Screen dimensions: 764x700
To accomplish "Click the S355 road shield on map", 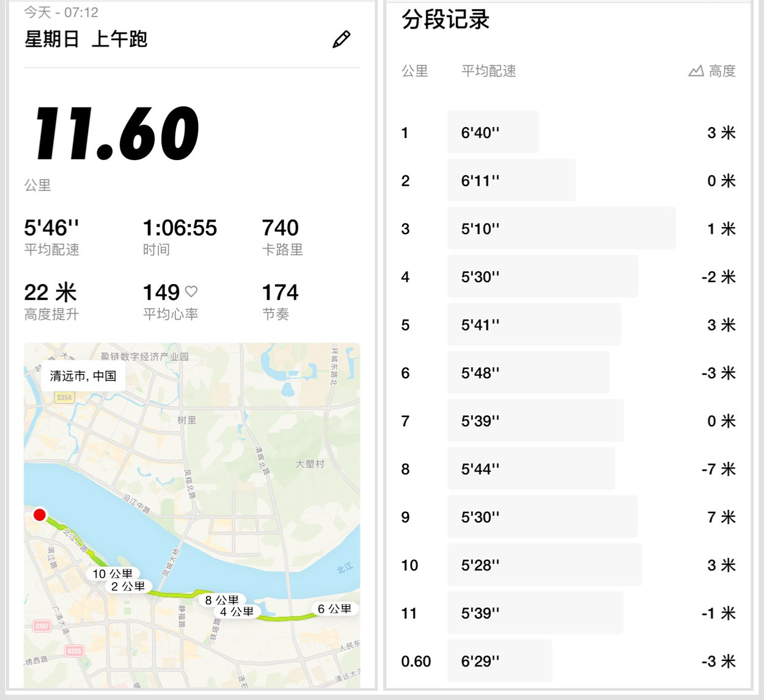I will pos(74,651).
